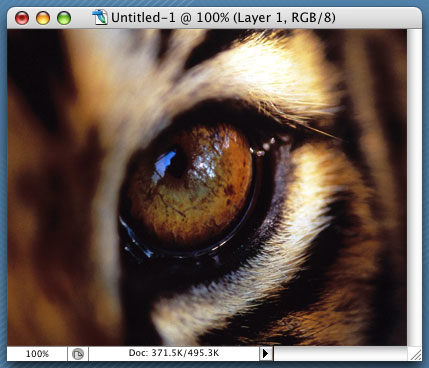Click the Photoshop document proxy icon in title bar
Viewport: 429px width, 368px height.
(x=100, y=17)
